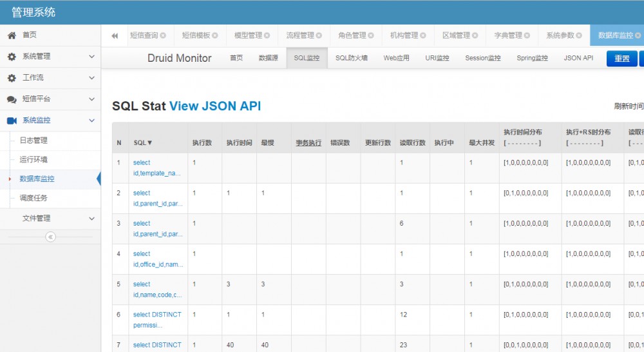This screenshot has height=352, width=644.
Task: Sort by the 错误数 column header
Action: click(x=340, y=142)
